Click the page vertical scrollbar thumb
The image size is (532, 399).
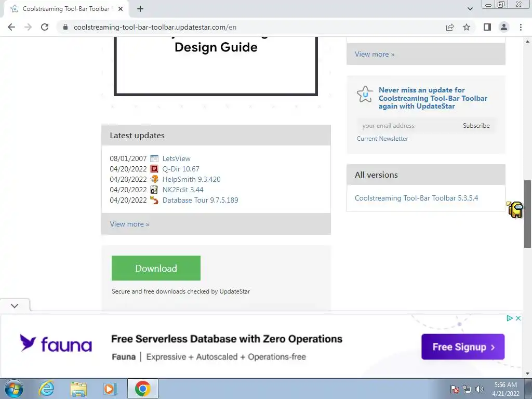click(x=527, y=214)
